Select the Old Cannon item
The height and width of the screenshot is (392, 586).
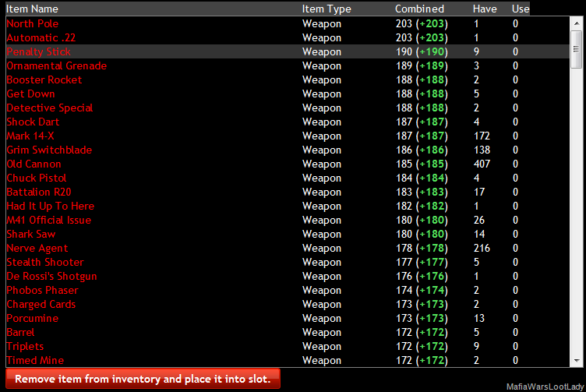coord(288,164)
